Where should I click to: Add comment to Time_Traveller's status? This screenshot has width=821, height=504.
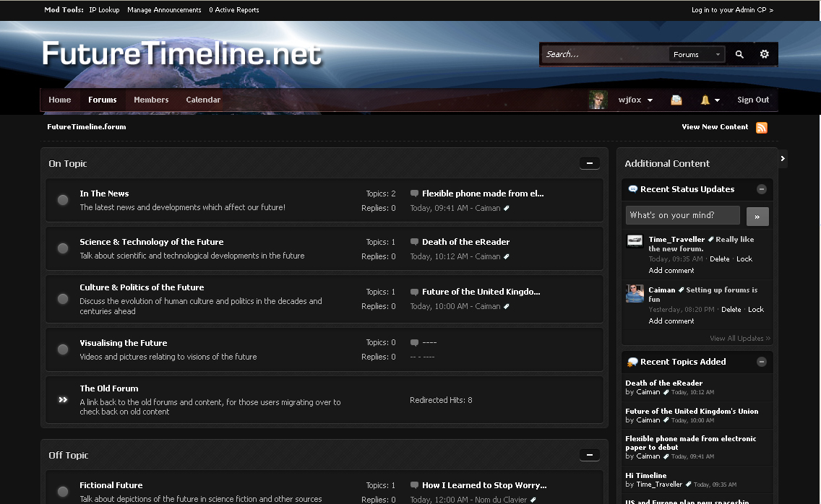pos(671,271)
